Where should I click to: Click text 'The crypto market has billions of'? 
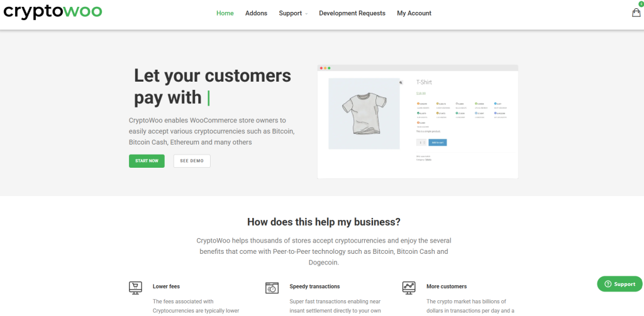467,301
